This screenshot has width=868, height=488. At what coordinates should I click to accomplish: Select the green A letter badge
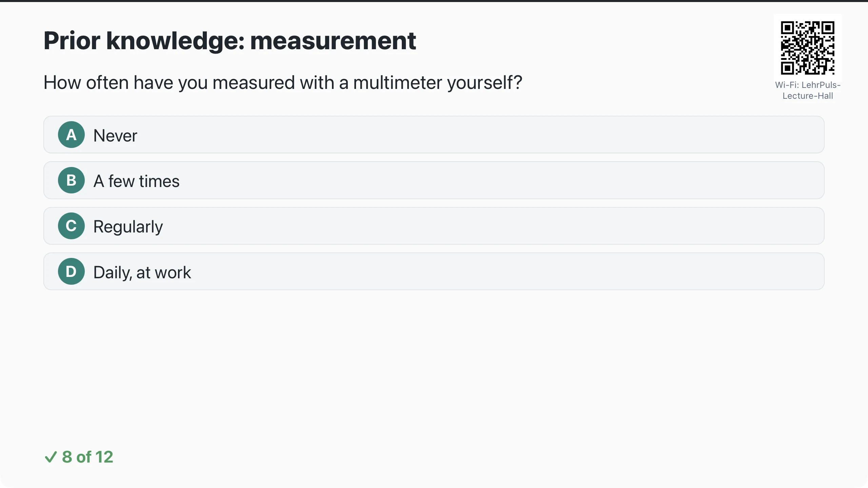(71, 135)
